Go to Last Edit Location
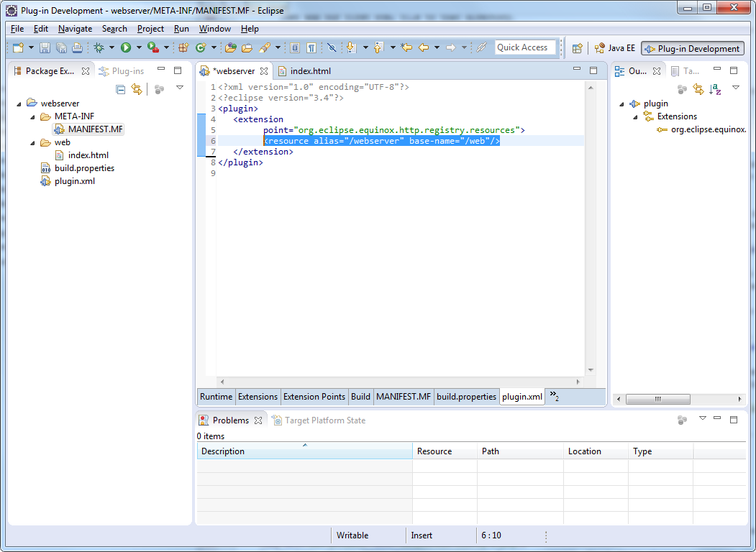756x552 pixels. click(406, 47)
